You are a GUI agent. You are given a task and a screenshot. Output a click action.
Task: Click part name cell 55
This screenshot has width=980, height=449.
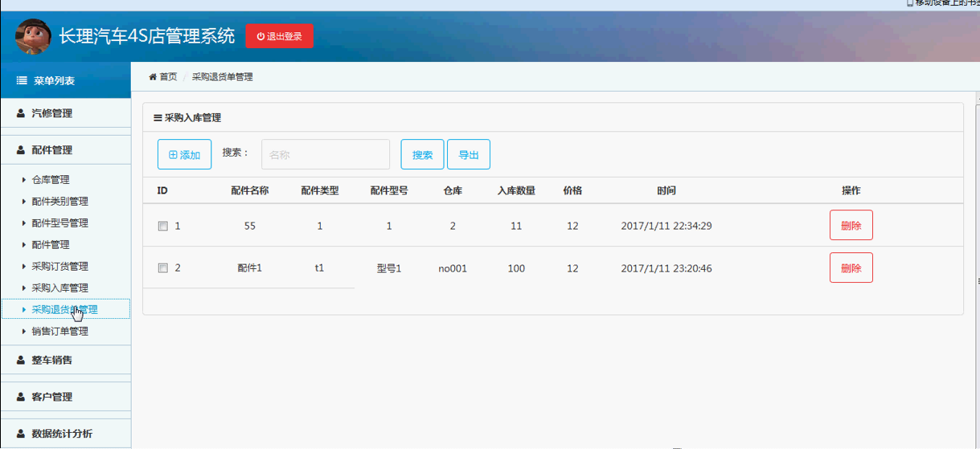coord(250,227)
